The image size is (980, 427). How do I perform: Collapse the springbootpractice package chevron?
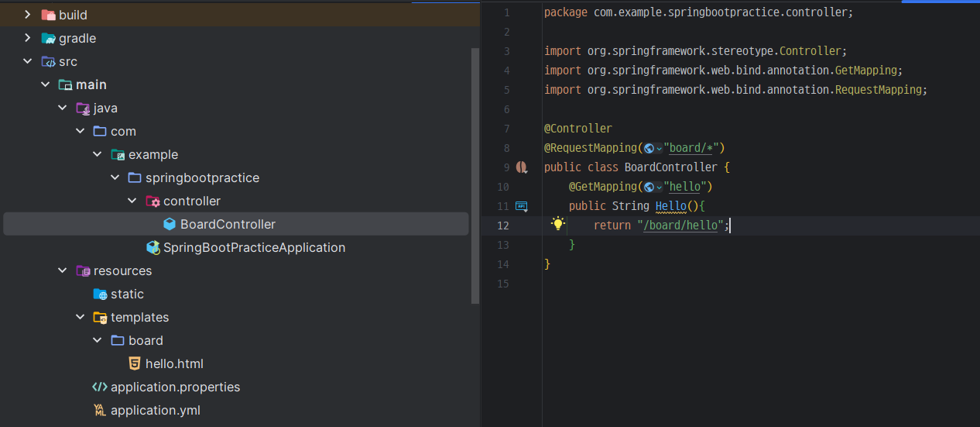pyautogui.click(x=115, y=177)
